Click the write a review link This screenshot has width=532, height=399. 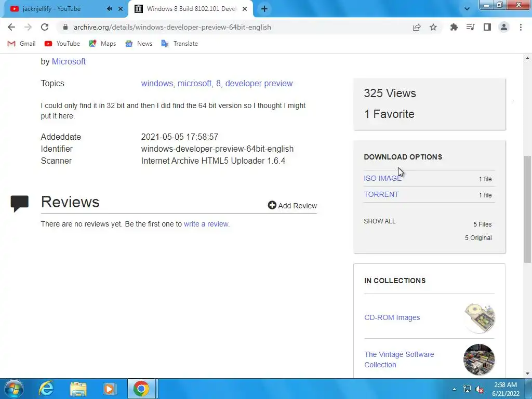(x=207, y=224)
